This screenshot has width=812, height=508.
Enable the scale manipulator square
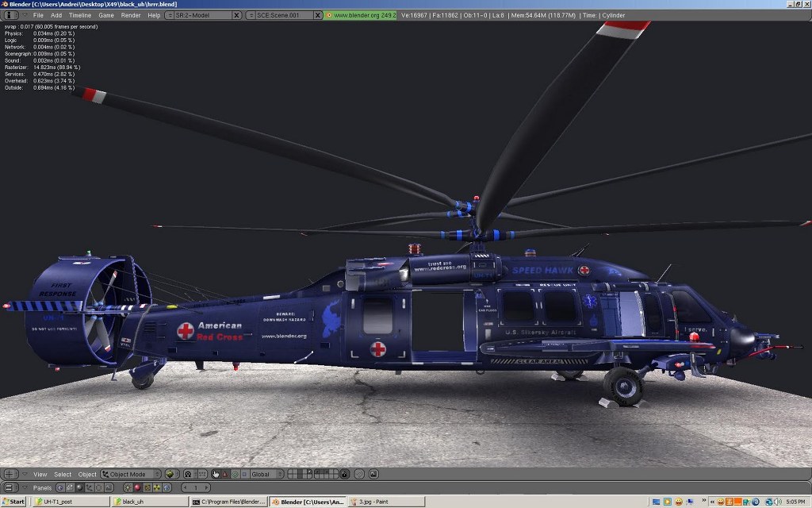(244, 475)
